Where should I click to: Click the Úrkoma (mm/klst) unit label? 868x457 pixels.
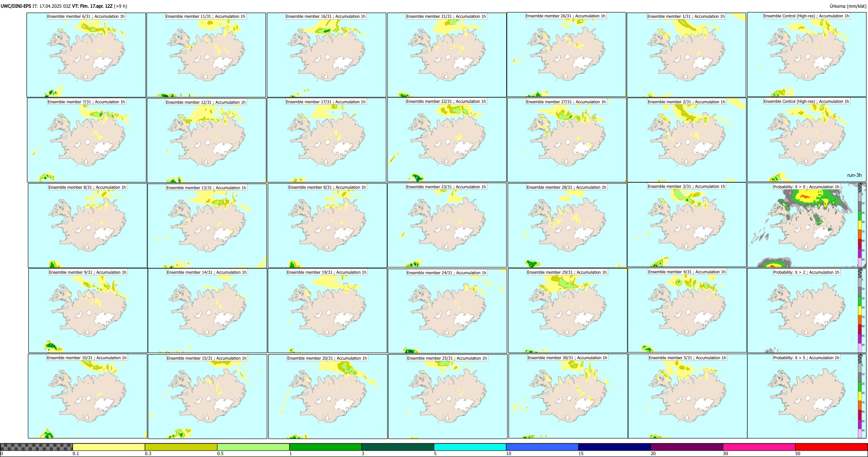(848, 6)
